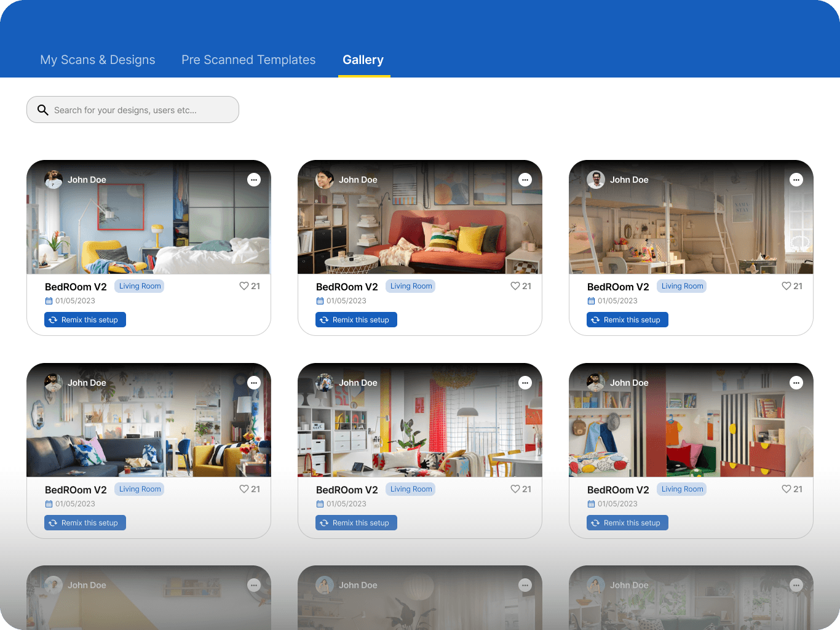
Task: Click John Doe's avatar on the loft bed card
Action: click(596, 180)
